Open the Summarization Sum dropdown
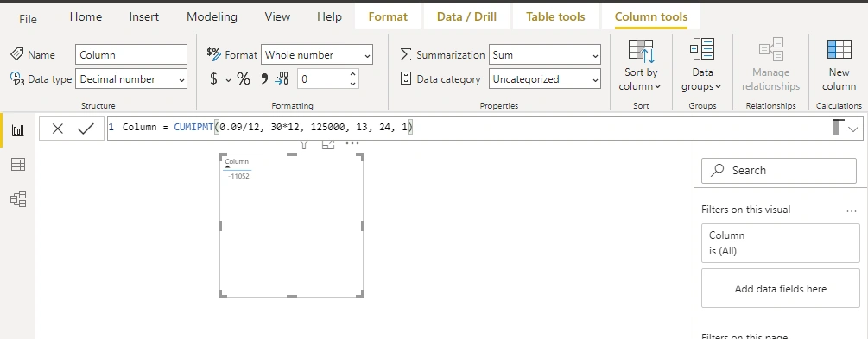Screen dimensions: 868x339 coord(545,54)
